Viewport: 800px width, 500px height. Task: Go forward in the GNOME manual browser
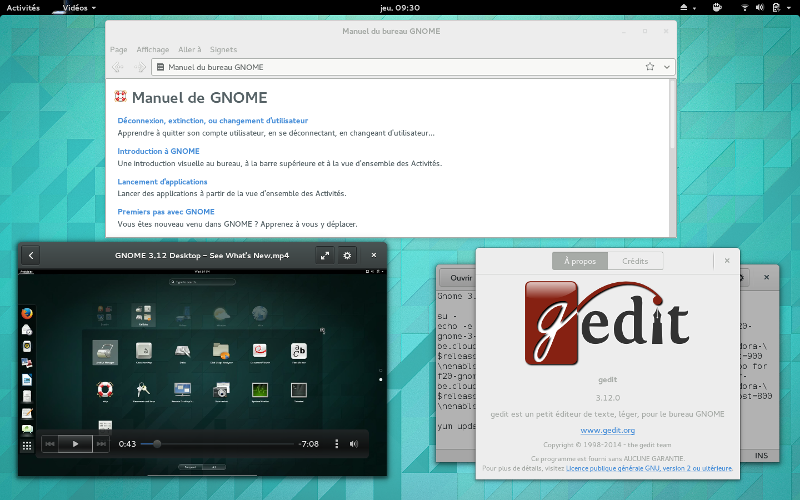point(139,67)
